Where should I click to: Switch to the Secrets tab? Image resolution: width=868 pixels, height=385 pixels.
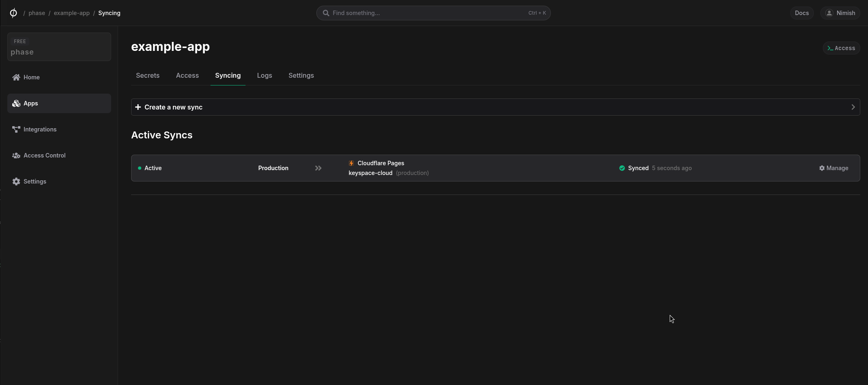point(147,75)
